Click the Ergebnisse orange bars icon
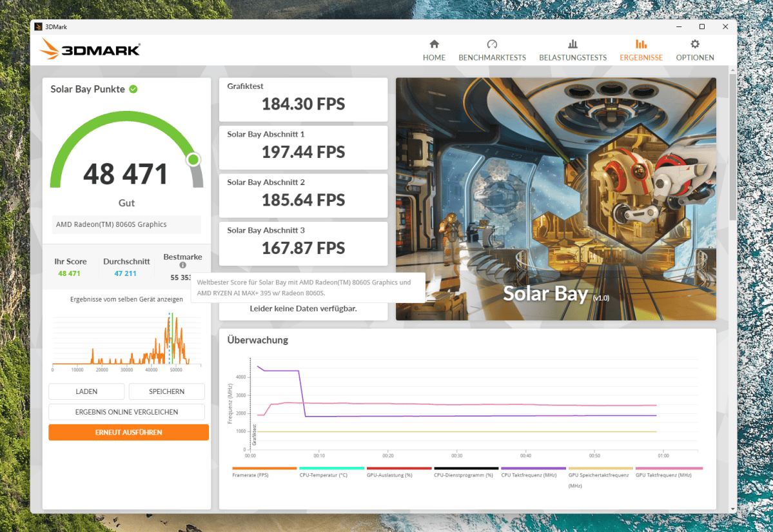 coord(641,44)
